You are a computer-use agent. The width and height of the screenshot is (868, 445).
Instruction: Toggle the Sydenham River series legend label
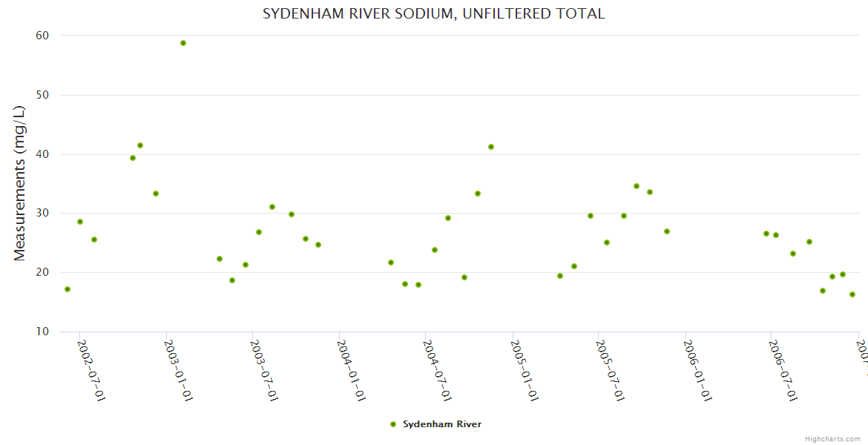pos(442,424)
